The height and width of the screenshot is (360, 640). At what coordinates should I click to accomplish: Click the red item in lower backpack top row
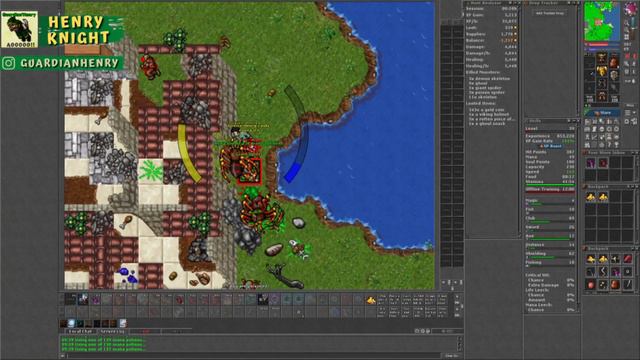pyautogui.click(x=628, y=259)
